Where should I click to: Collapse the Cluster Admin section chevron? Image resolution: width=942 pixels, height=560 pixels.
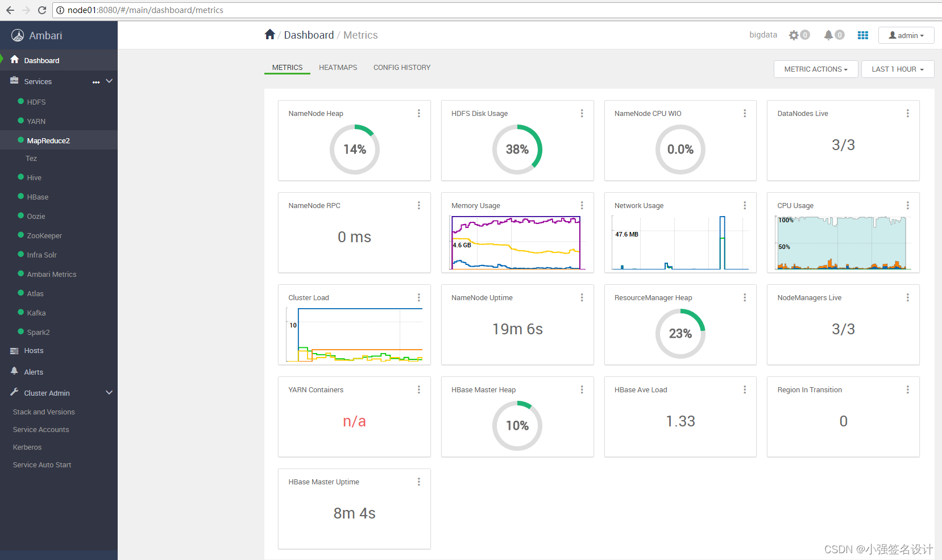[109, 393]
